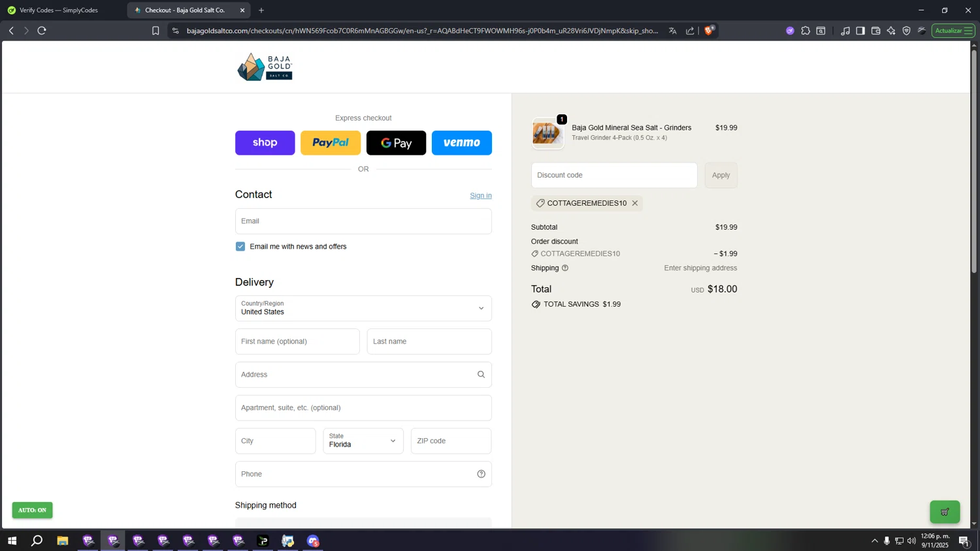Click the translate page icon
Viewport: 980px width, 551px height.
click(x=672, y=31)
